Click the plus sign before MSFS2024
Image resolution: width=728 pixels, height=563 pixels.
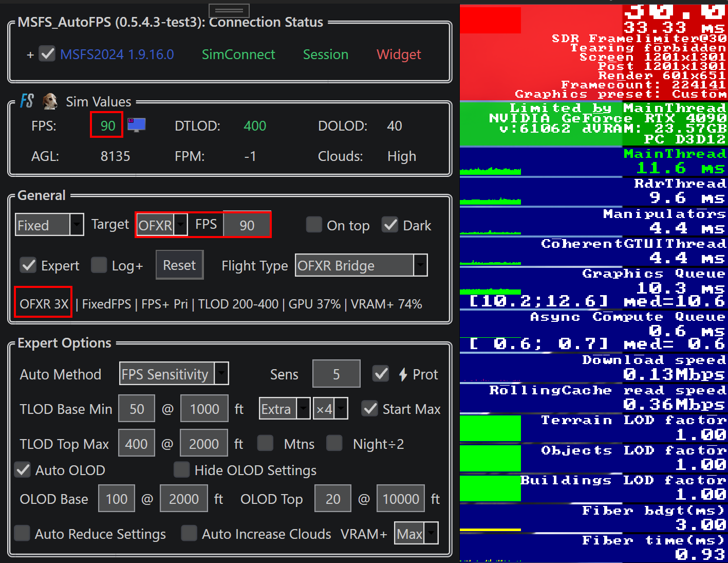[30, 55]
